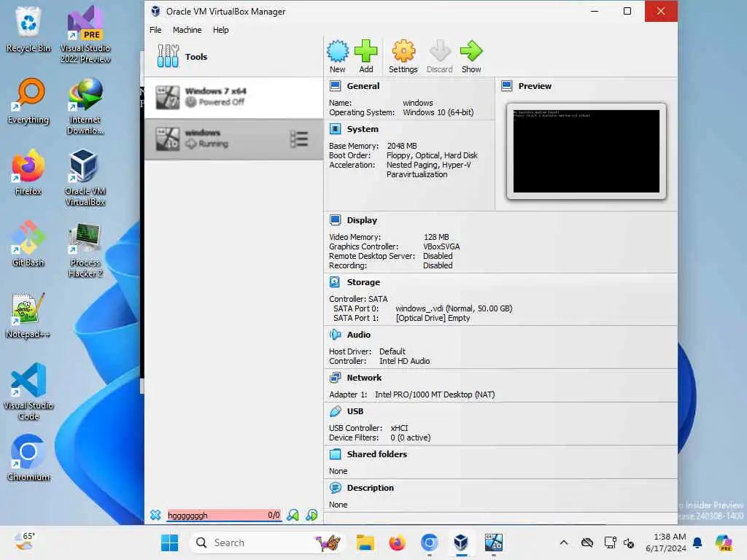This screenshot has width=747, height=560.
Task: Click the tray network monitor icon
Action: [x=610, y=542]
